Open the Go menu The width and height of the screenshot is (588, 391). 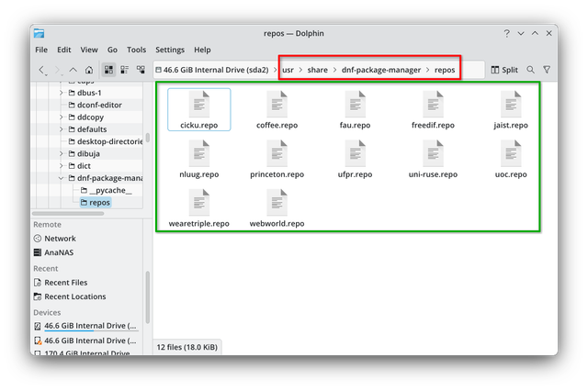(x=112, y=50)
